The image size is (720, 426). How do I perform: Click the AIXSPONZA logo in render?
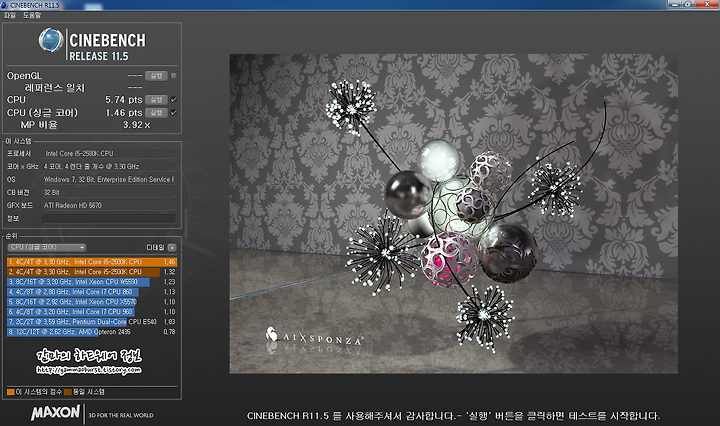click(314, 337)
